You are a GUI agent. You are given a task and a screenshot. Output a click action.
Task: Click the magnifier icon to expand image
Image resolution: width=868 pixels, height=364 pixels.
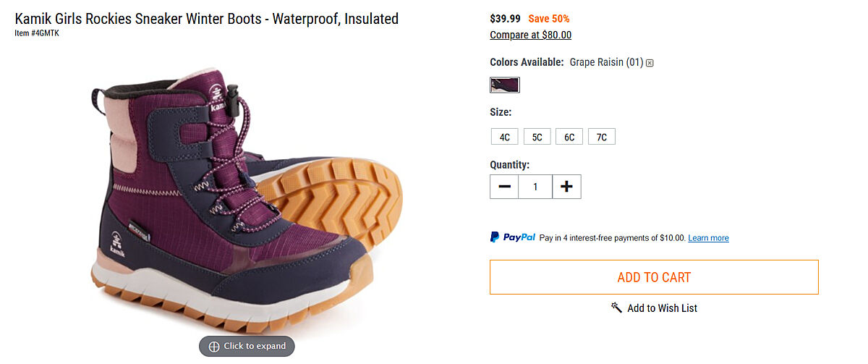[214, 347]
